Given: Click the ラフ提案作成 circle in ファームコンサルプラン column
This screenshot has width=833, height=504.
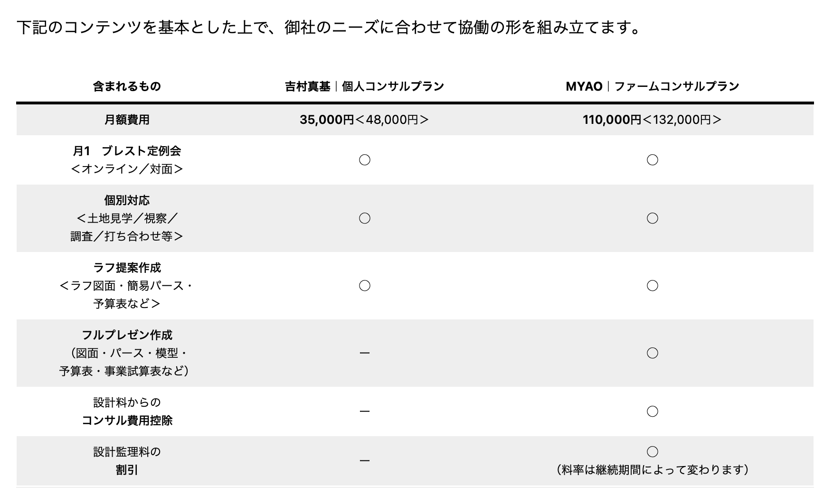Looking at the screenshot, I should [x=652, y=286].
